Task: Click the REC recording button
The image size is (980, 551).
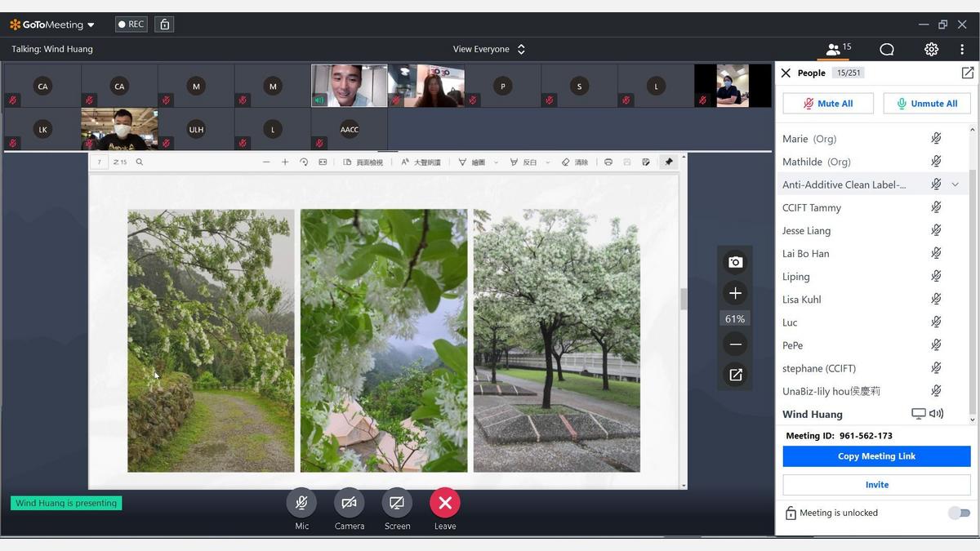Action: pyautogui.click(x=131, y=24)
